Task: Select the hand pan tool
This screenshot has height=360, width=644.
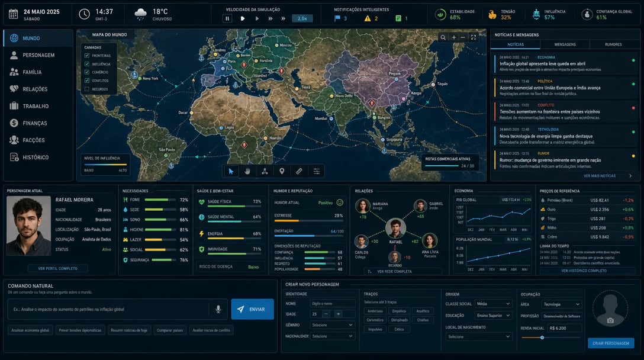Action: [247, 171]
